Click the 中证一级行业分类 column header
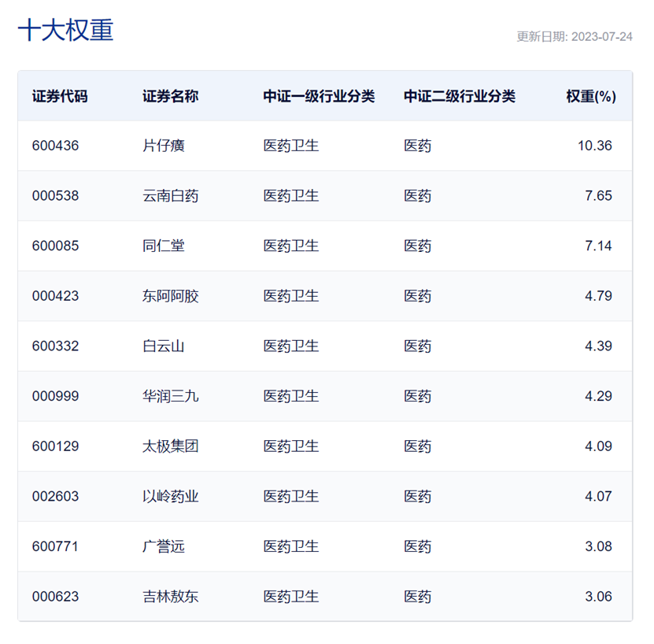The width and height of the screenshot is (654, 644). point(319,96)
